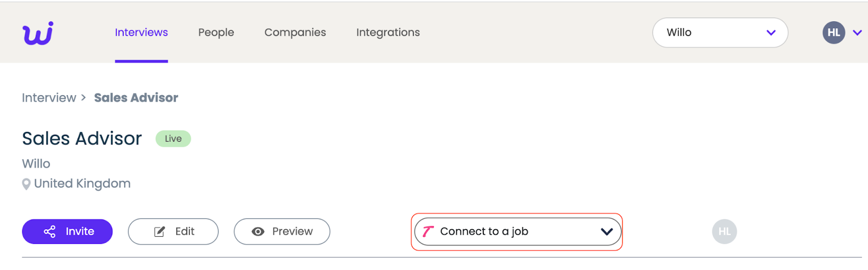This screenshot has width=868, height=270.
Task: Click the share icon on Invite button
Action: (50, 232)
